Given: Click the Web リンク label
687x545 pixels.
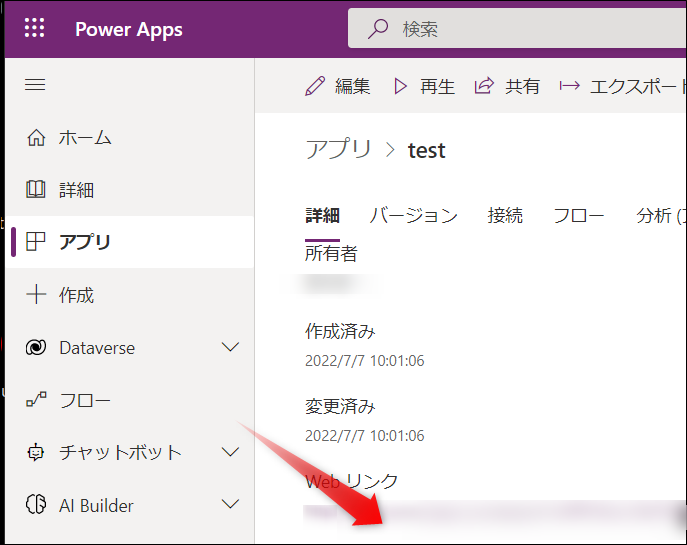Looking at the screenshot, I should (x=351, y=481).
